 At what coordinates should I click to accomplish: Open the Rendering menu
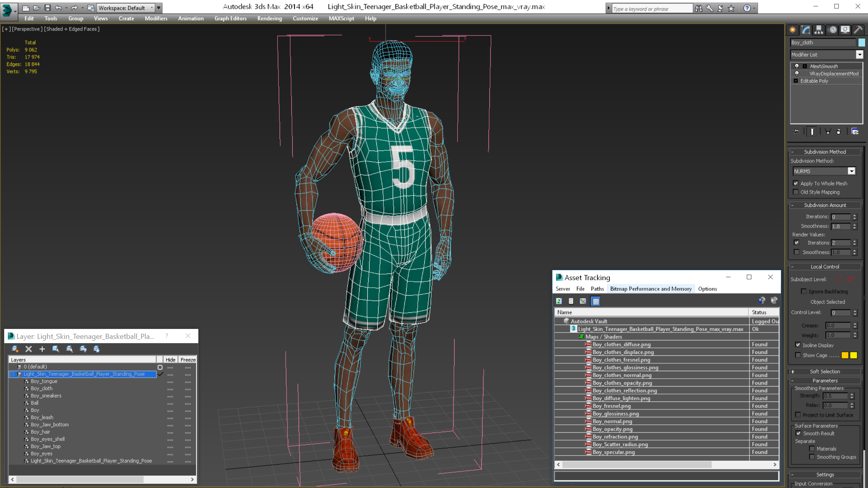point(269,18)
